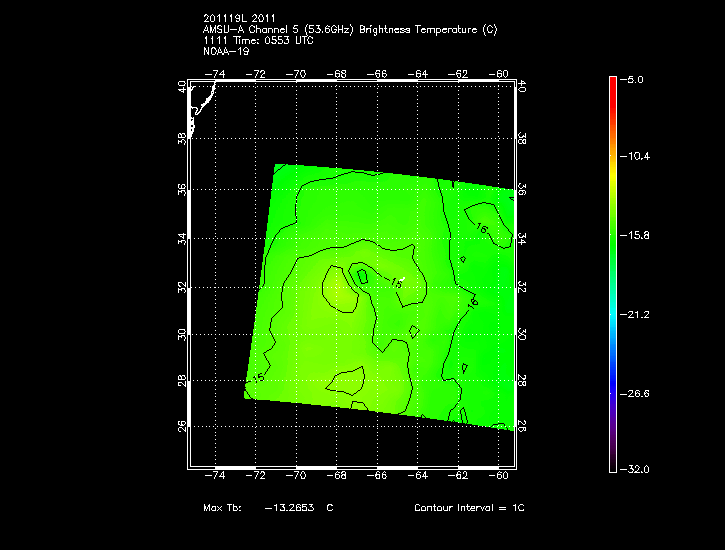
Task: Click the red top of the color bar
Action: click(613, 84)
